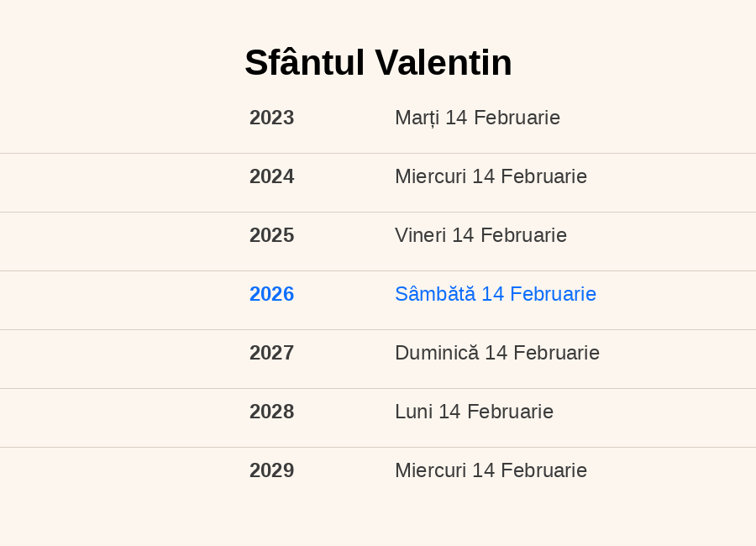Click "Miercuri" in the 2029 row
The width and height of the screenshot is (756, 546).
(x=430, y=470)
